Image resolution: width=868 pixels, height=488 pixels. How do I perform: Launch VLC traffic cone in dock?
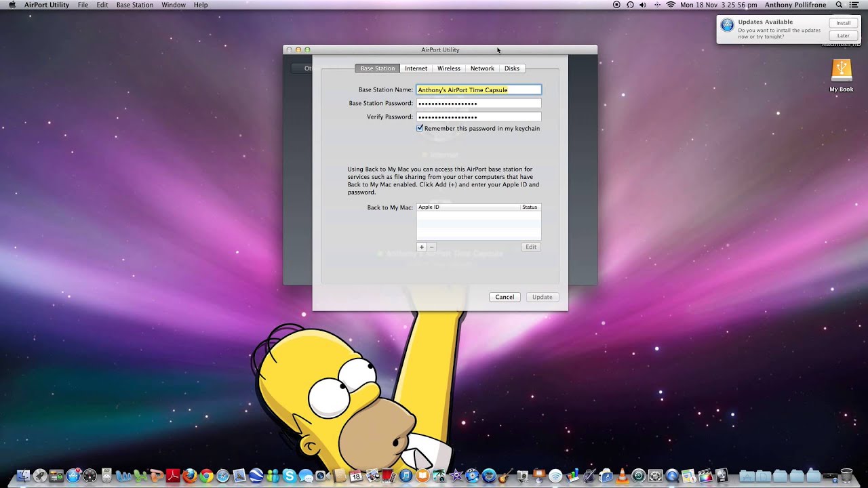[623, 476]
